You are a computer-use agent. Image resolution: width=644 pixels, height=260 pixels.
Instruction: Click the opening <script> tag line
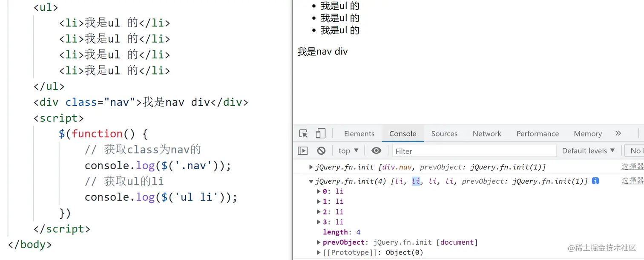point(58,118)
